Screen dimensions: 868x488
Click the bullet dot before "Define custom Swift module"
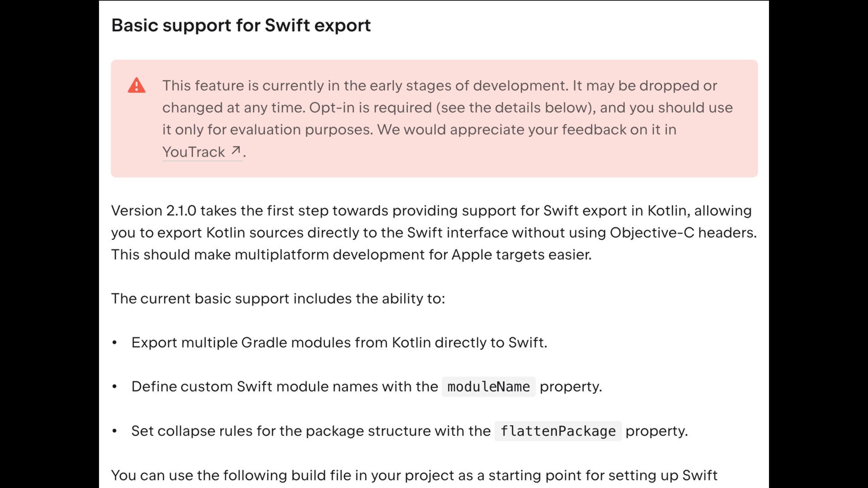(115, 387)
